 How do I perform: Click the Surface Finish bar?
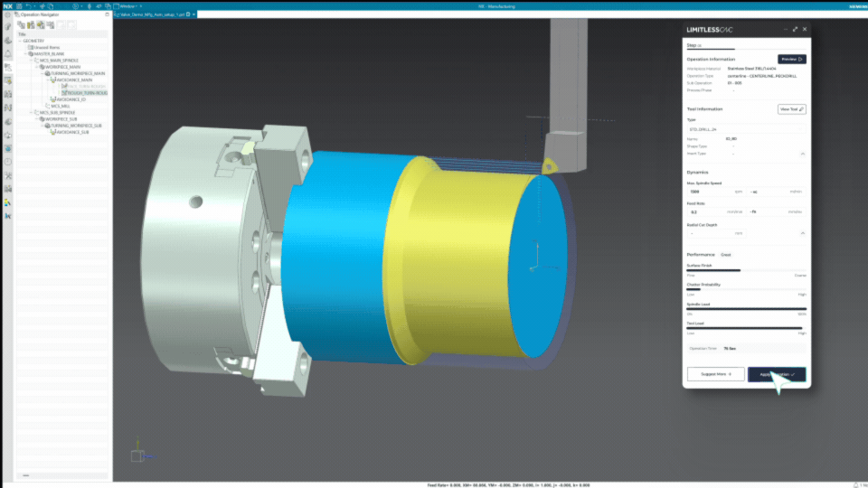pos(746,270)
